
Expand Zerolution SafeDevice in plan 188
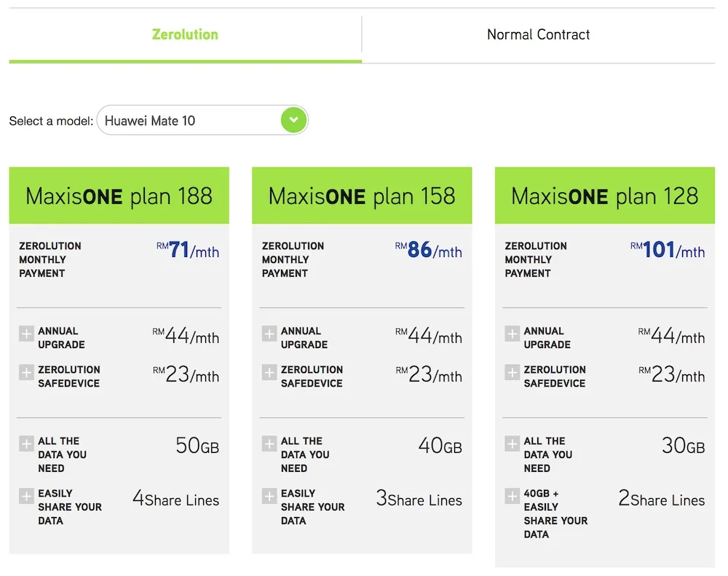pos(26,372)
